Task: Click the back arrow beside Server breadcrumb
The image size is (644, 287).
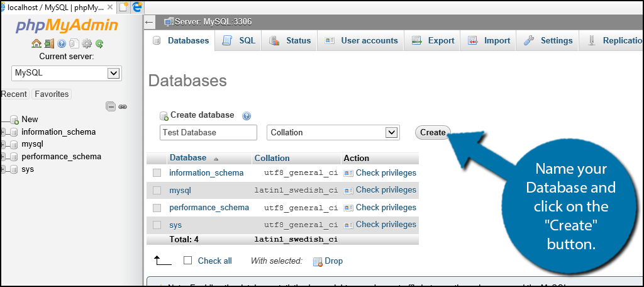Action: click(150, 22)
